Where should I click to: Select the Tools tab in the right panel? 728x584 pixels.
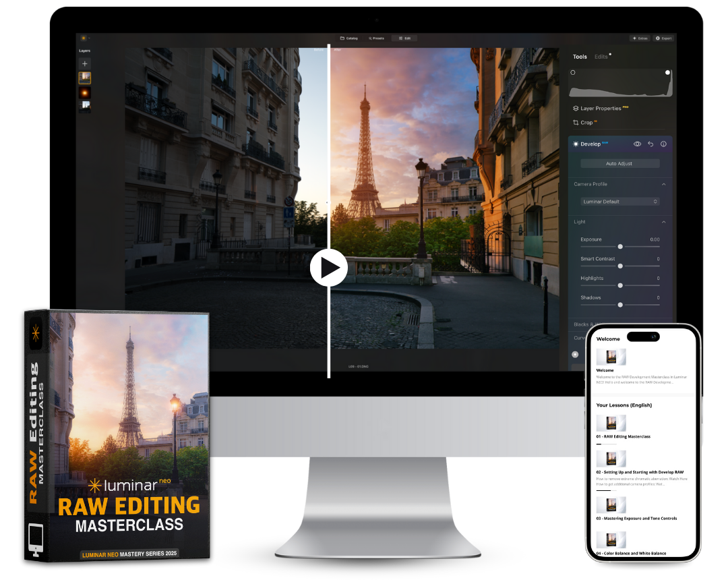click(580, 57)
